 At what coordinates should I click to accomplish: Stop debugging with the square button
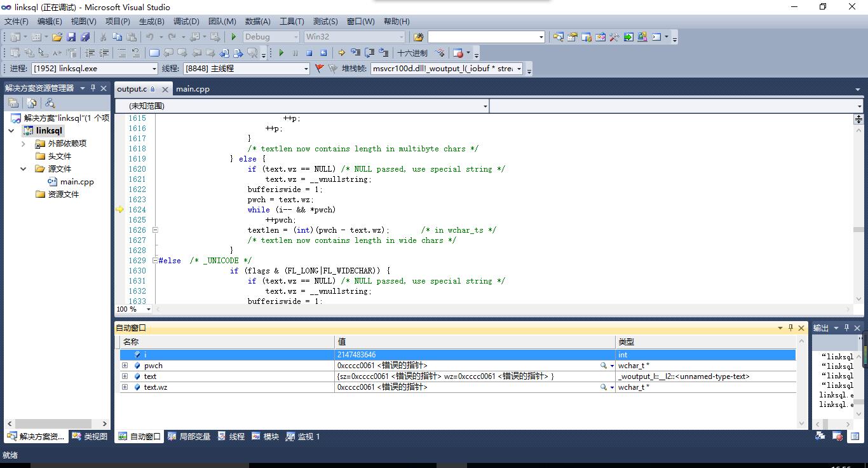309,53
